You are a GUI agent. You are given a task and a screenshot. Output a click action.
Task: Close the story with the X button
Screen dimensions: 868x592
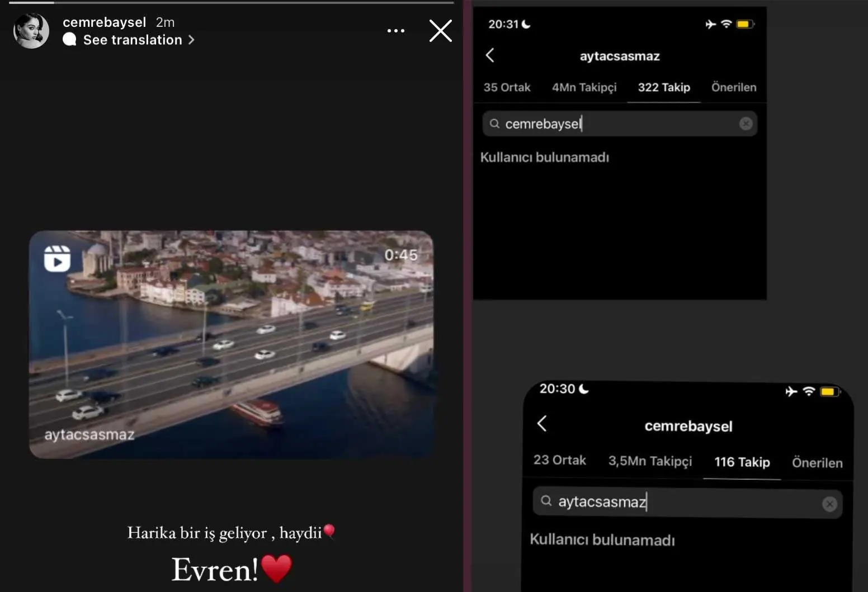point(441,31)
